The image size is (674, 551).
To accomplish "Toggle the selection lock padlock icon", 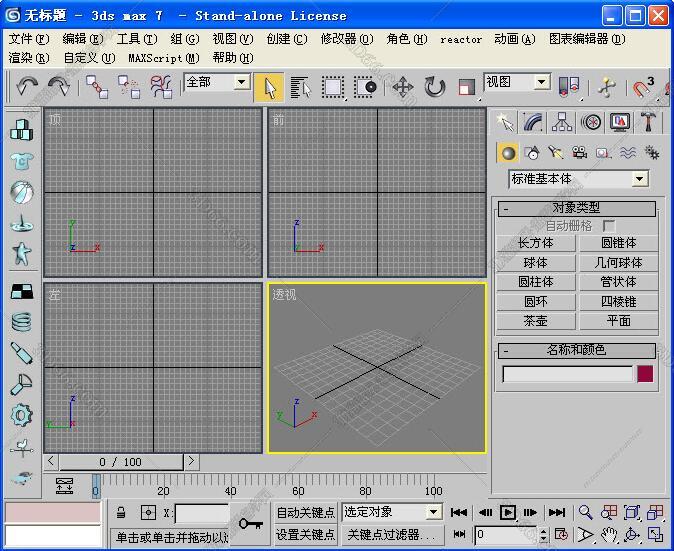I will 121,513.
